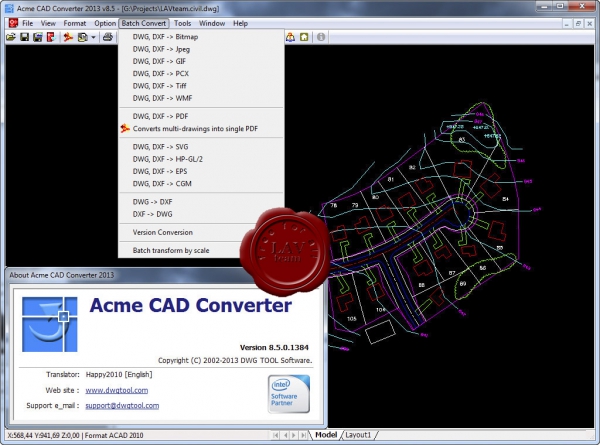Open the Format menu
600x445 pixels.
click(x=75, y=23)
